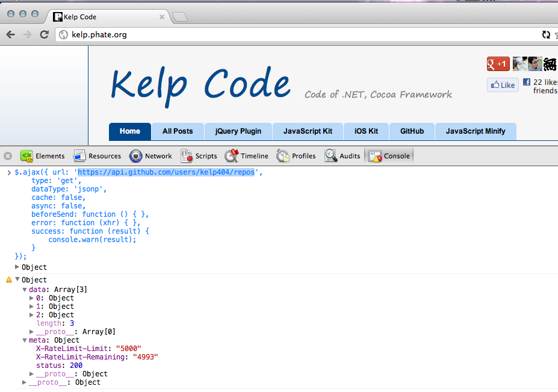Click the Facebook Like button
This screenshot has height=392, width=558.
[x=503, y=85]
